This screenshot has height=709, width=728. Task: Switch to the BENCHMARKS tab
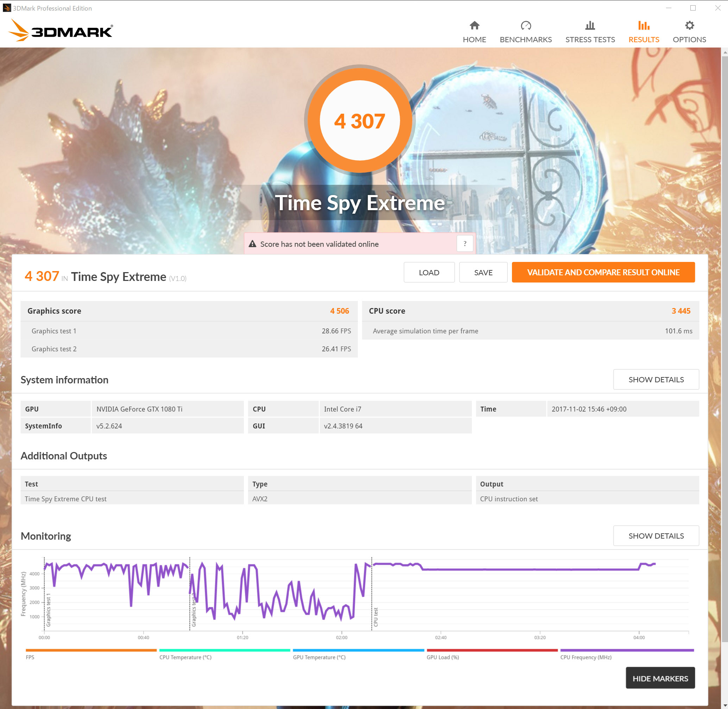[x=526, y=39]
